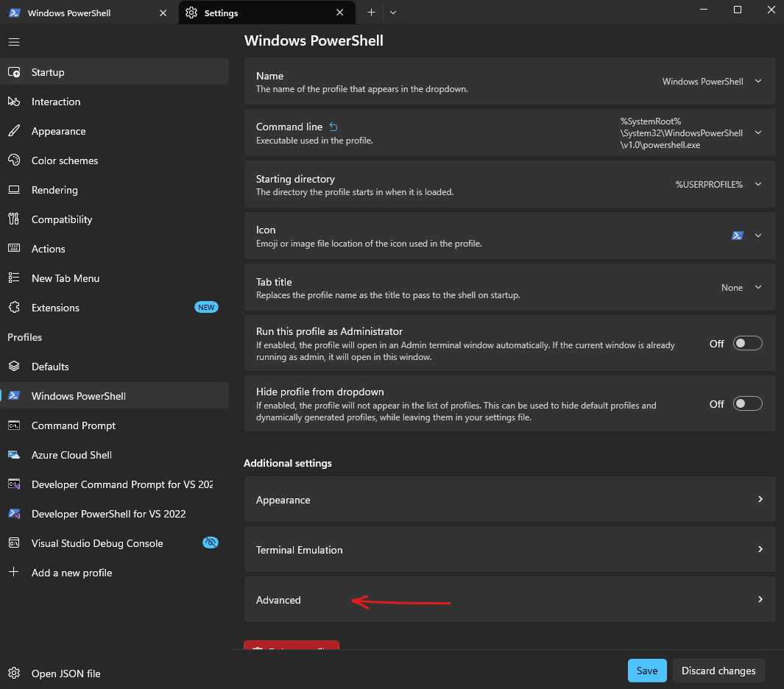Viewport: 784px width, 689px height.
Task: Reset the Command line to default value
Action: point(333,127)
